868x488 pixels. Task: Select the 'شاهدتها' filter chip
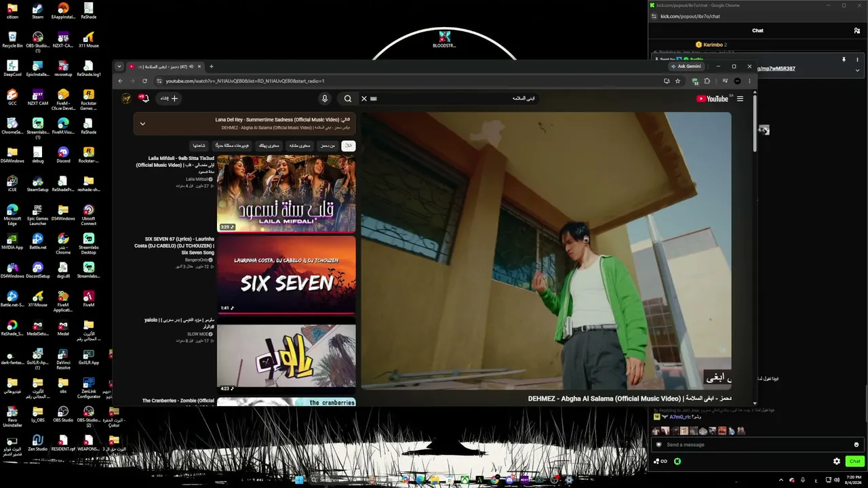coord(199,146)
